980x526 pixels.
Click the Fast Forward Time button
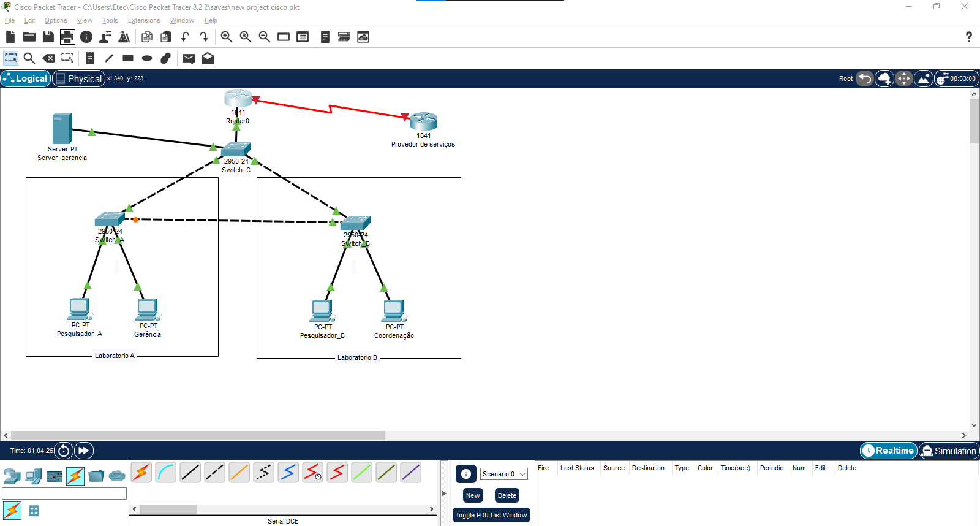point(84,451)
